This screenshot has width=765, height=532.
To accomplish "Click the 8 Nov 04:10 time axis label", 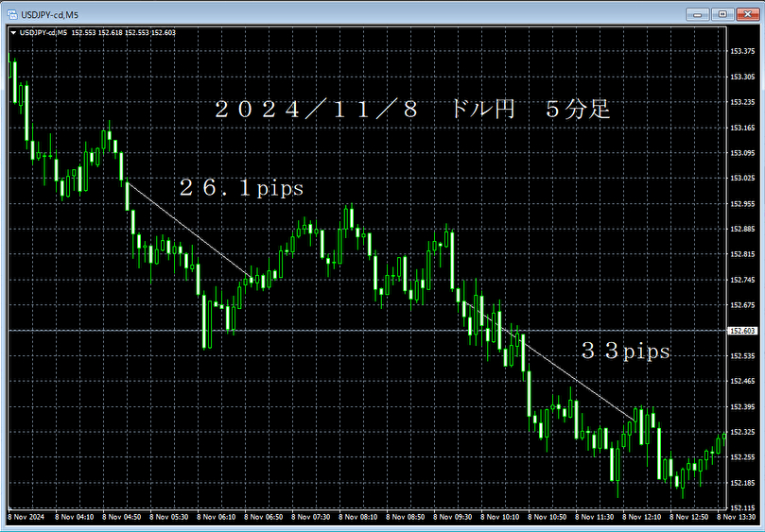I will (74, 517).
